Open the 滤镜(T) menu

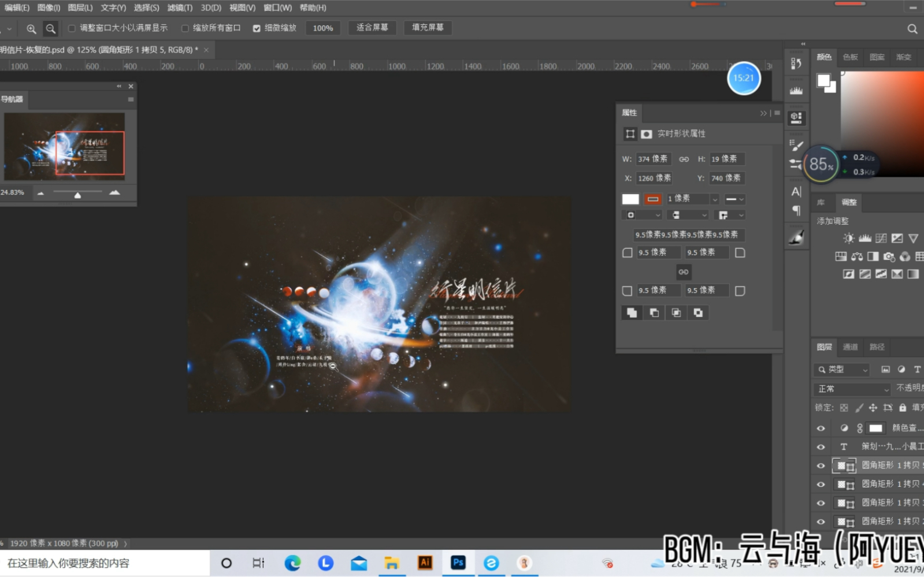tap(180, 8)
